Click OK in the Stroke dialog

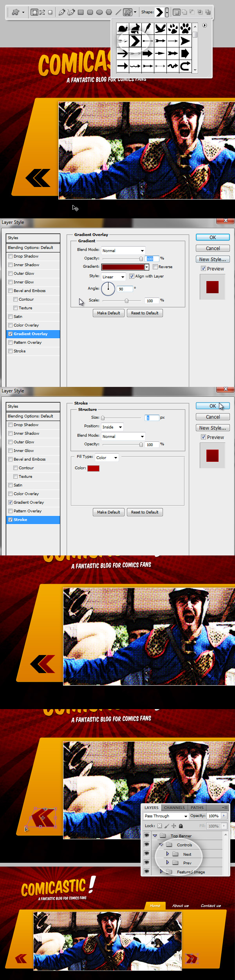pos(213,406)
